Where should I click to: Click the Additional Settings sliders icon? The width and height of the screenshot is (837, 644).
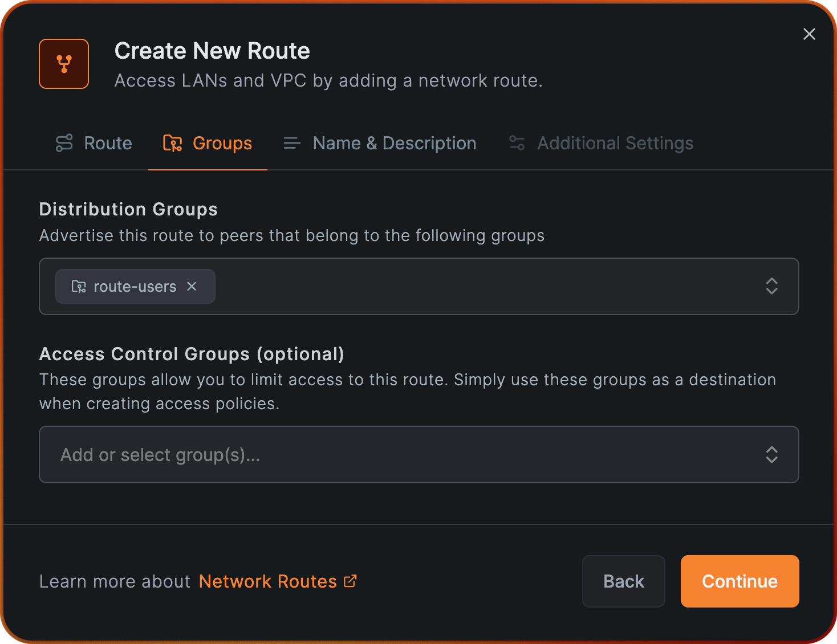(x=517, y=143)
